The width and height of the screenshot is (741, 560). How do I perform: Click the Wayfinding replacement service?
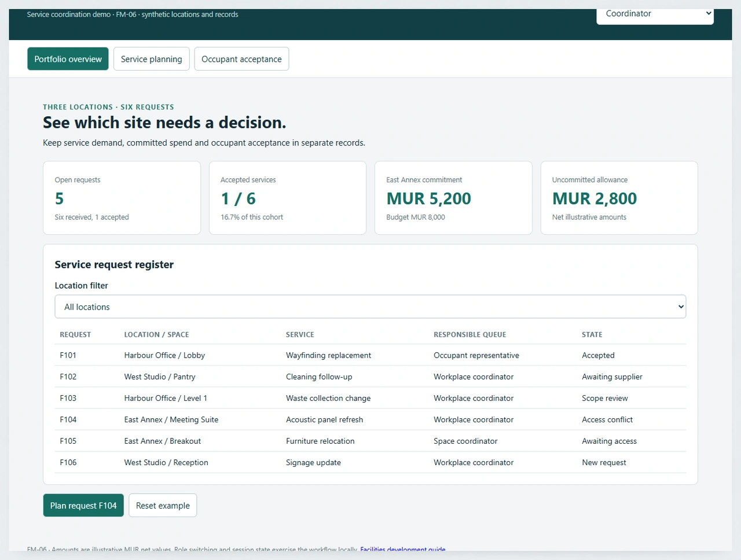point(328,355)
